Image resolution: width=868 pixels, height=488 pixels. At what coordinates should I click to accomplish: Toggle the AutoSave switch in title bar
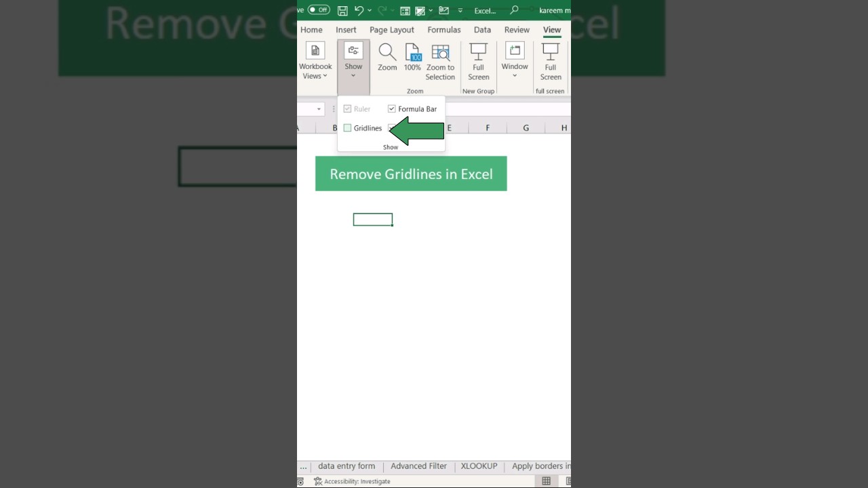tap(319, 10)
